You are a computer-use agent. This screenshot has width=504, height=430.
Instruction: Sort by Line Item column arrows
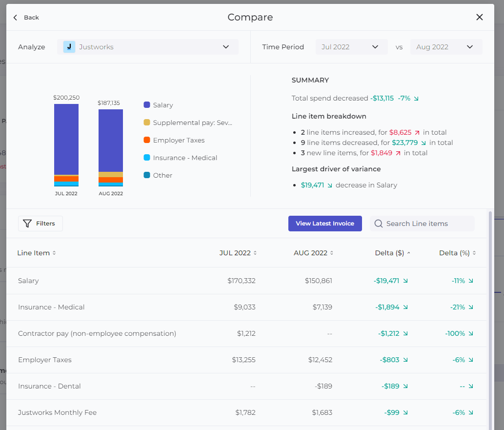coord(54,253)
